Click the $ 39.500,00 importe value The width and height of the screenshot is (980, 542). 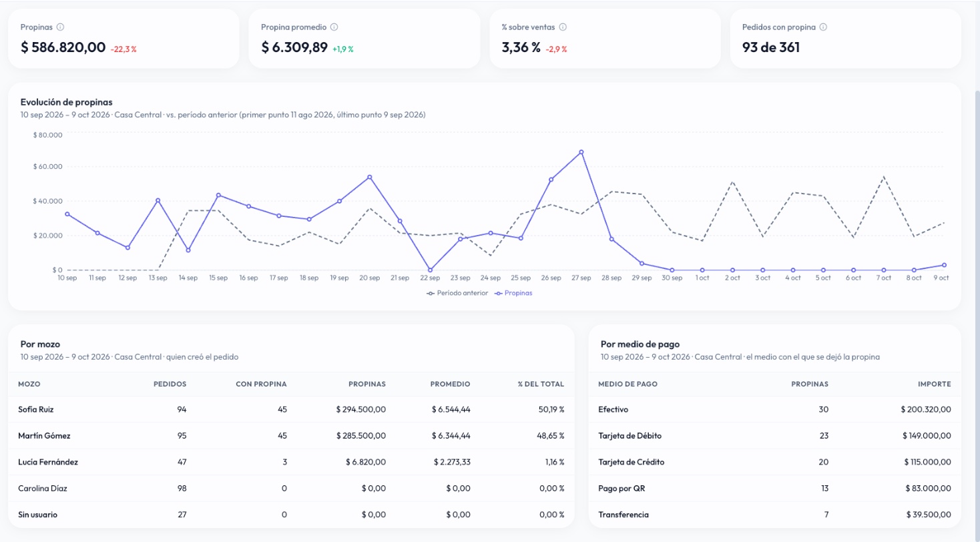[929, 515]
